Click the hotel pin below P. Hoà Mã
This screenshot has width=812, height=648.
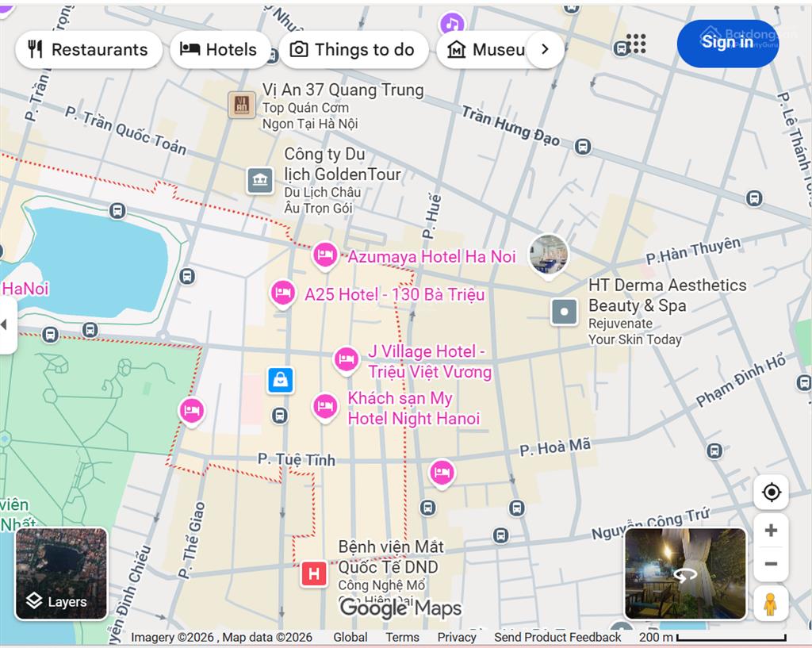442,474
